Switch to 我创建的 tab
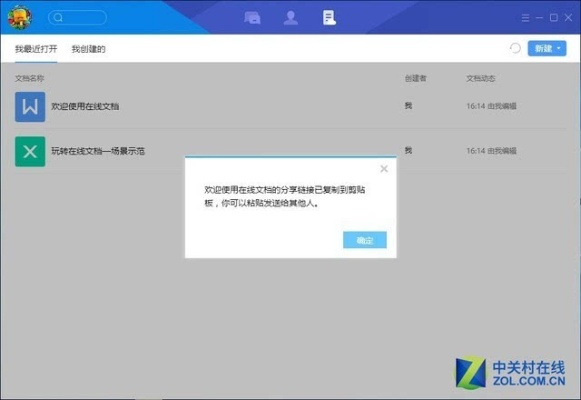Image resolution: width=581 pixels, height=400 pixels. 88,49
